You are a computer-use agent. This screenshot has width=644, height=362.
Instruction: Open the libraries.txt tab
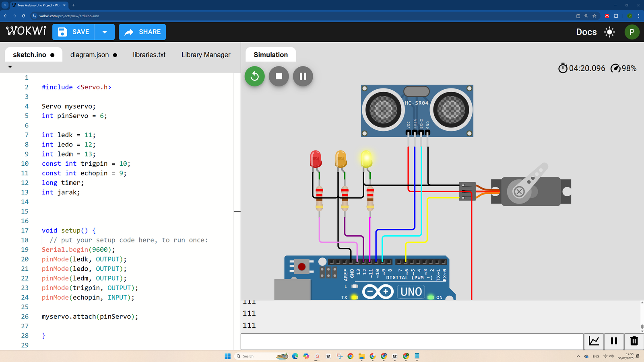pos(149,55)
